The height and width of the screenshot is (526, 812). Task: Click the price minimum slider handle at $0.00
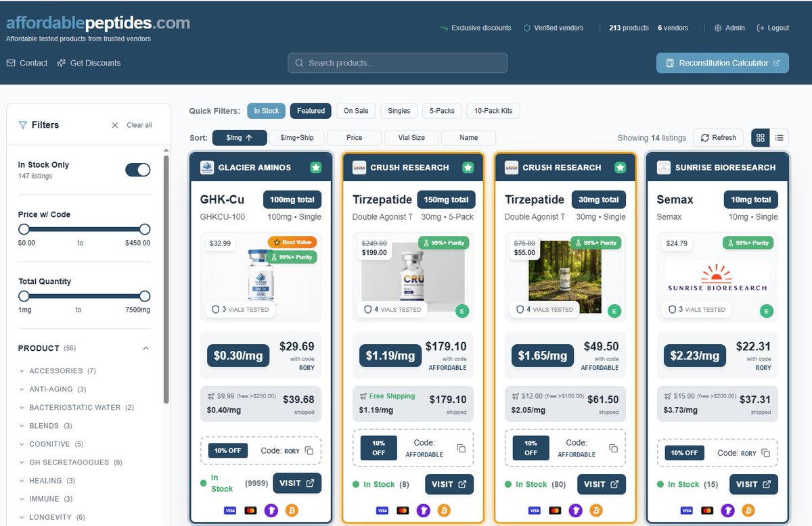coord(24,229)
